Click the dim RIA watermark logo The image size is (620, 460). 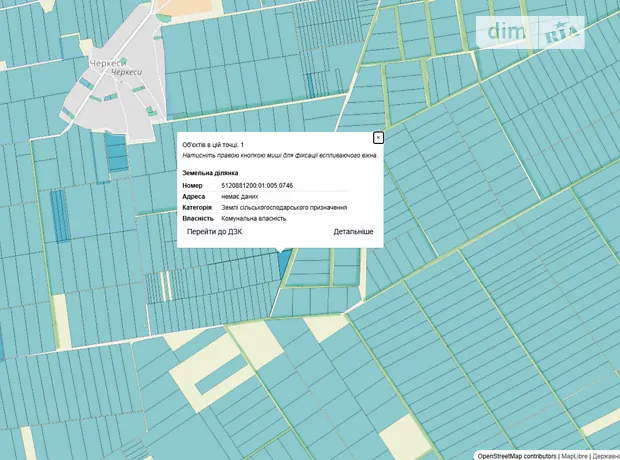529,33
